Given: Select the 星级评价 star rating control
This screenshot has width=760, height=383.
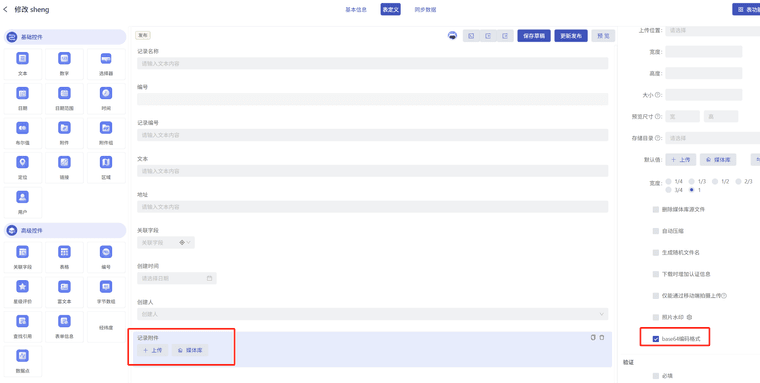Looking at the screenshot, I should point(23,292).
